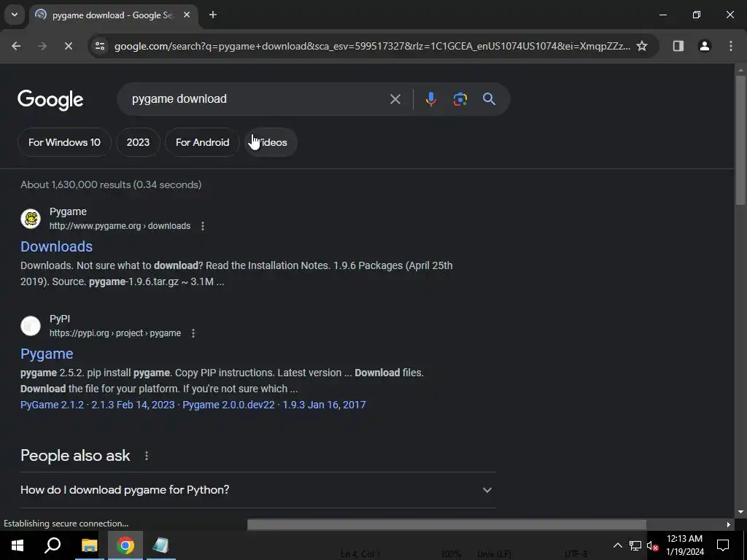Viewport: 747px width, 560px height.
Task: Open a new tab with plus button
Action: [213, 15]
